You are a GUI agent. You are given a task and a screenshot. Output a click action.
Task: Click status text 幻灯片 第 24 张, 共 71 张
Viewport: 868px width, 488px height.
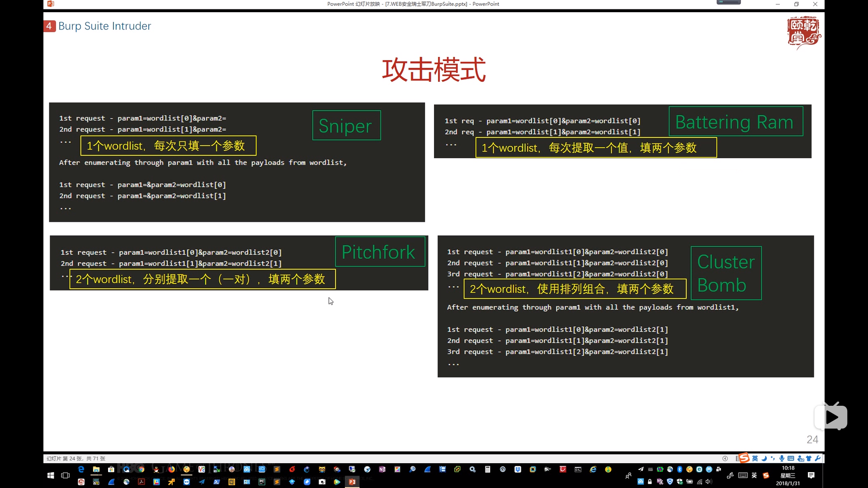(x=76, y=458)
